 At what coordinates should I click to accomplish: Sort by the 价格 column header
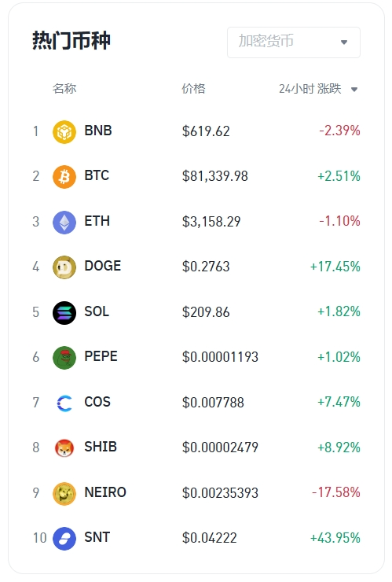coord(193,89)
